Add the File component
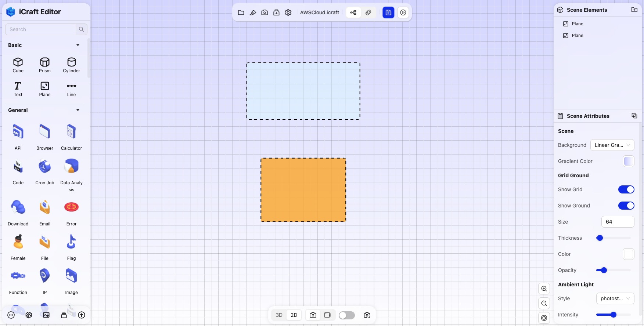 click(x=45, y=247)
